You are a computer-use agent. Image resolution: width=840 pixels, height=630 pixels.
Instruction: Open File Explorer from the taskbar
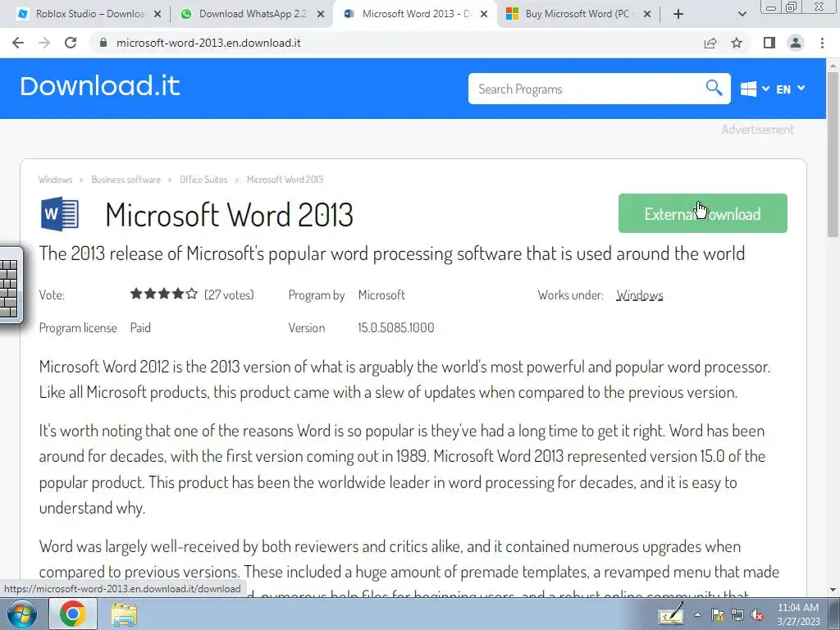[x=124, y=614]
